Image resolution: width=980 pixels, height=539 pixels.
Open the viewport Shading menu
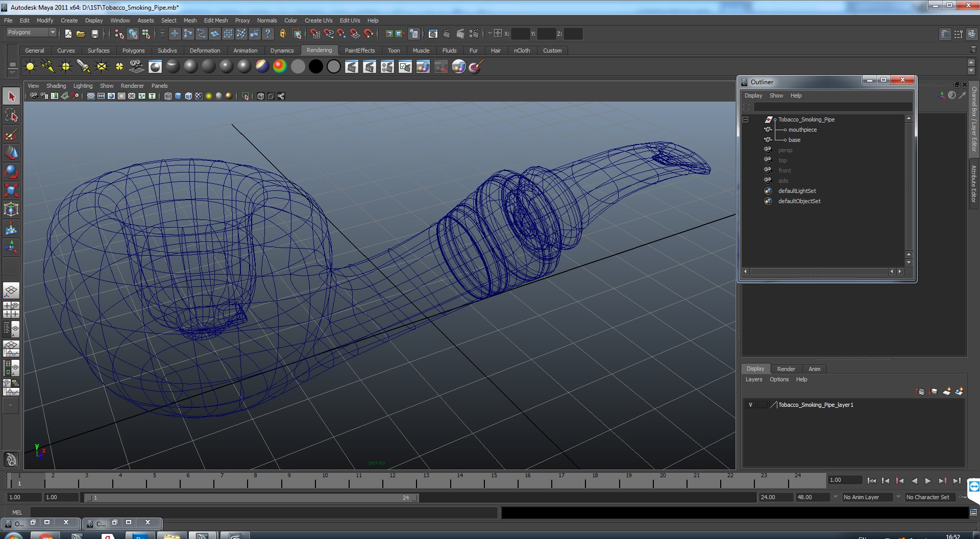pyautogui.click(x=56, y=86)
